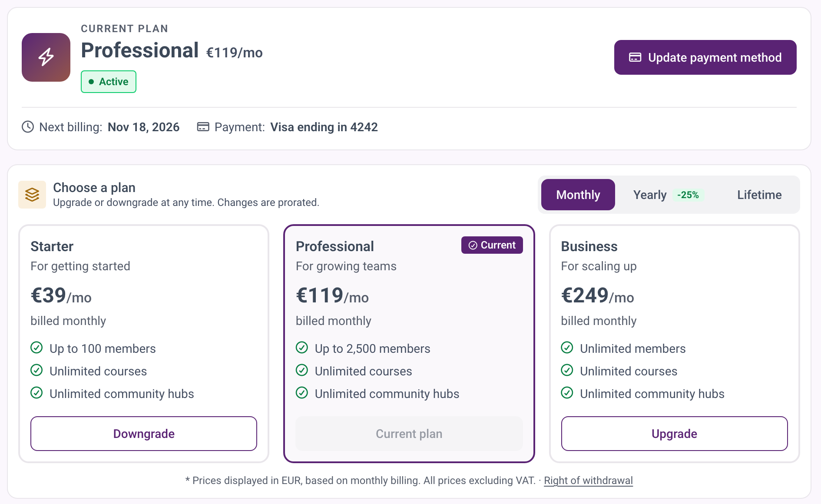
Task: Switch billing period to Monthly
Action: (578, 195)
